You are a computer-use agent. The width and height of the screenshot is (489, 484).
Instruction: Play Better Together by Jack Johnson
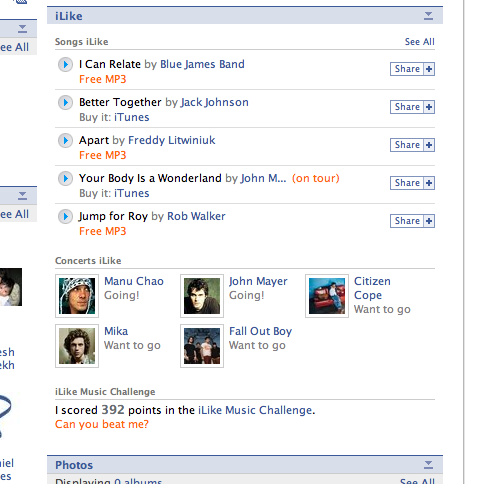[x=65, y=102]
